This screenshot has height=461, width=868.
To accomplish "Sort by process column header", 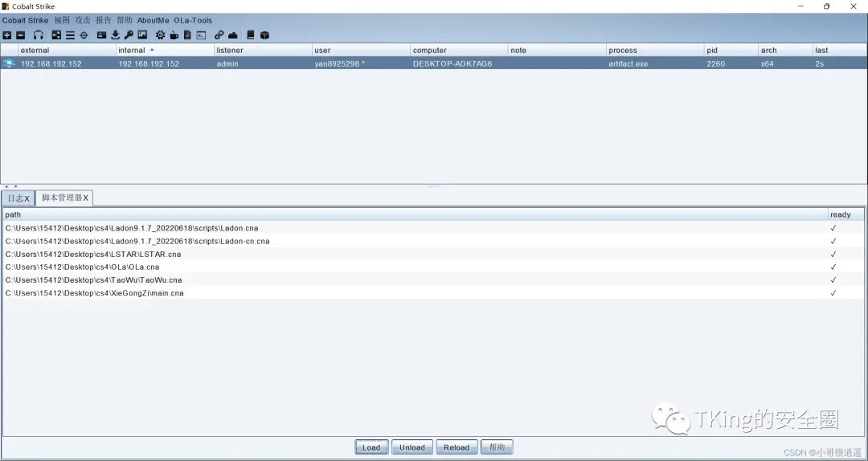I will coord(655,51).
